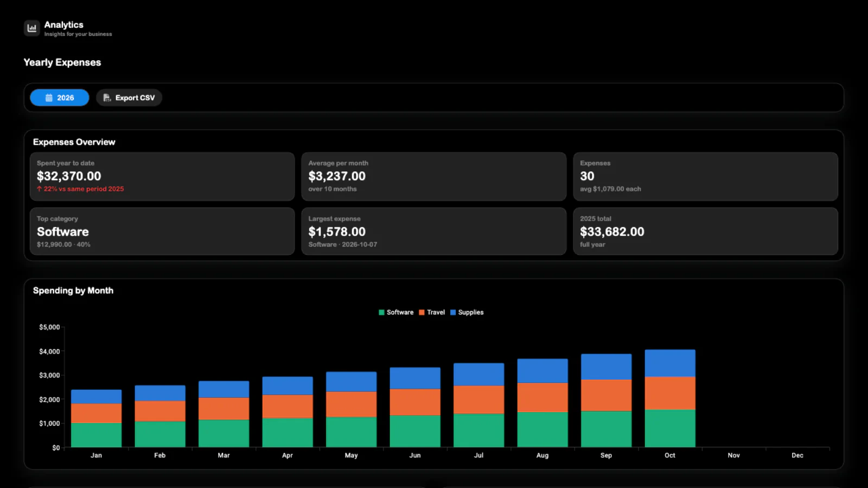Click the avg $1,079.00 each caption
Viewport: 868px width, 488px height.
click(x=610, y=189)
